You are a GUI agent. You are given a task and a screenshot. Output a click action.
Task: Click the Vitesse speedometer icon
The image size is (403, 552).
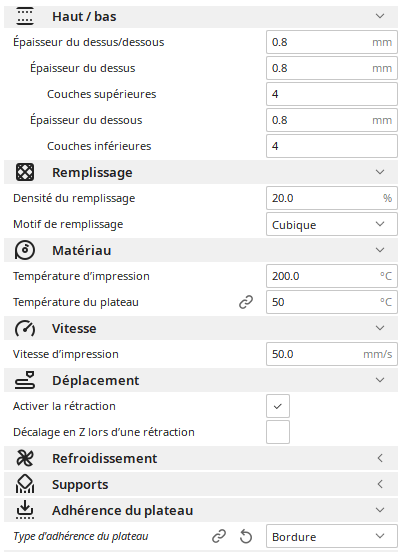[x=25, y=328]
